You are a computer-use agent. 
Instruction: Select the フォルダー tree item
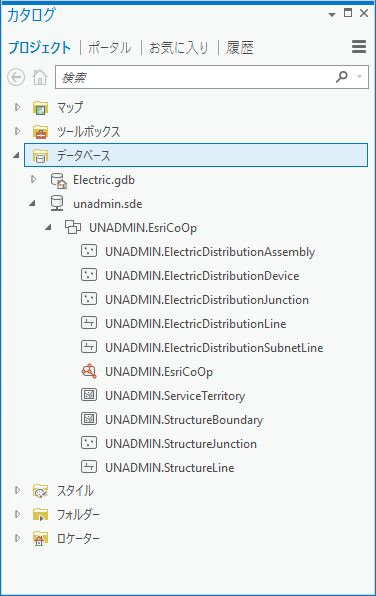(78, 515)
